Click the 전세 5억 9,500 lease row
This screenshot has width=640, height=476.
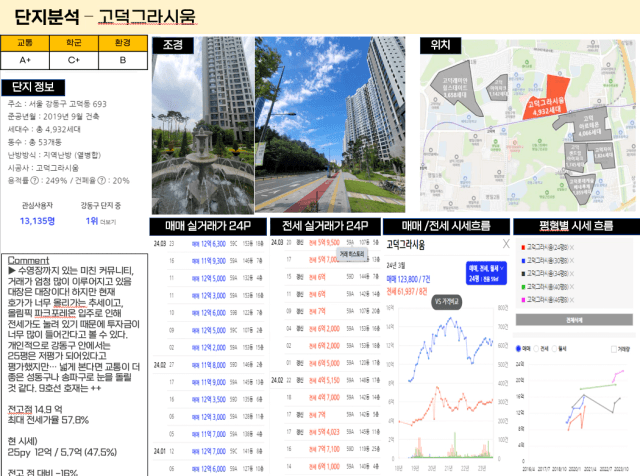[x=326, y=242]
